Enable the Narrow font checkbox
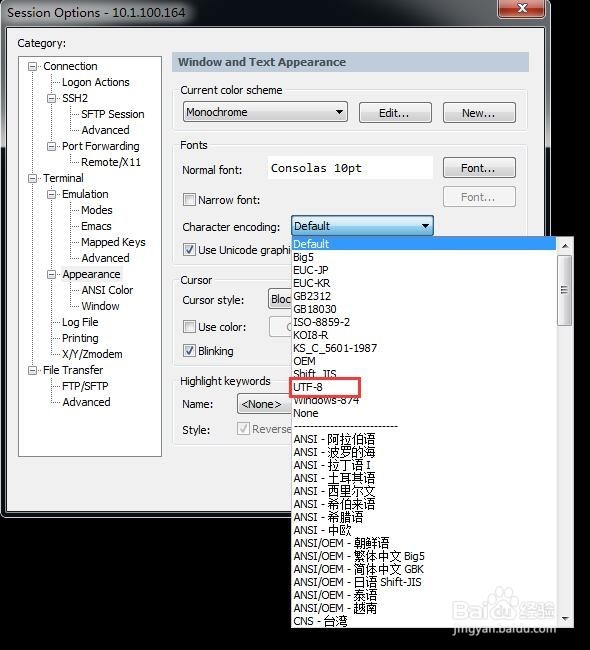 pyautogui.click(x=189, y=200)
